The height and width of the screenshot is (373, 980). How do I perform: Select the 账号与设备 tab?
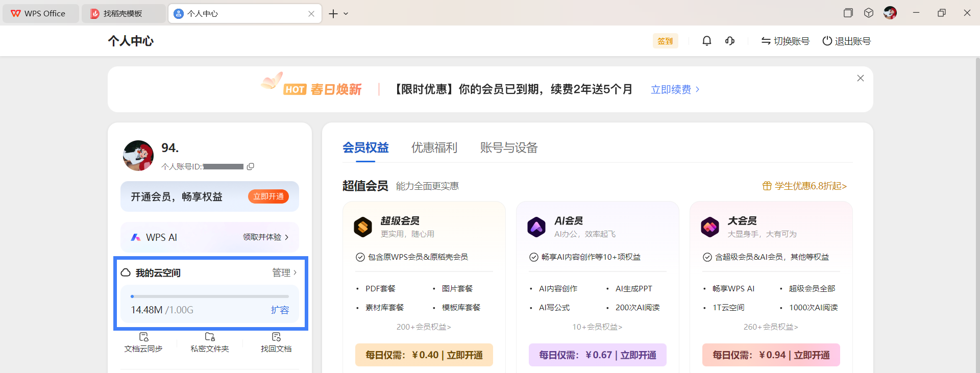509,148
